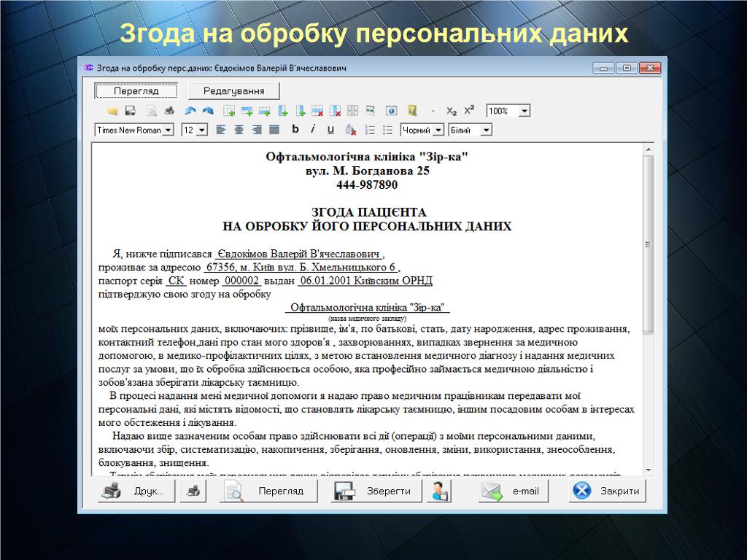The height and width of the screenshot is (560, 747).
Task: Toggle italic formatting
Action: 313,130
